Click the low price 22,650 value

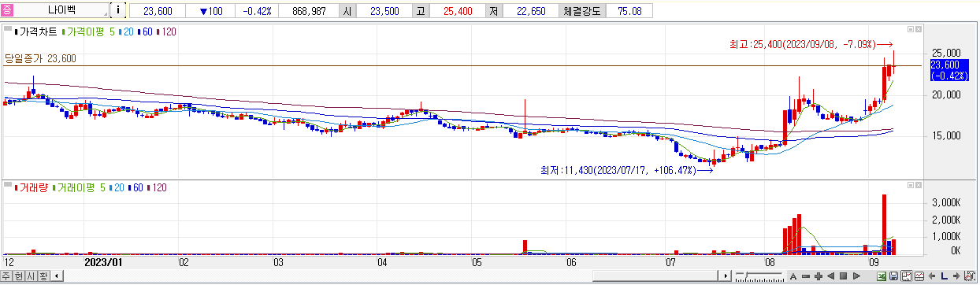point(530,11)
